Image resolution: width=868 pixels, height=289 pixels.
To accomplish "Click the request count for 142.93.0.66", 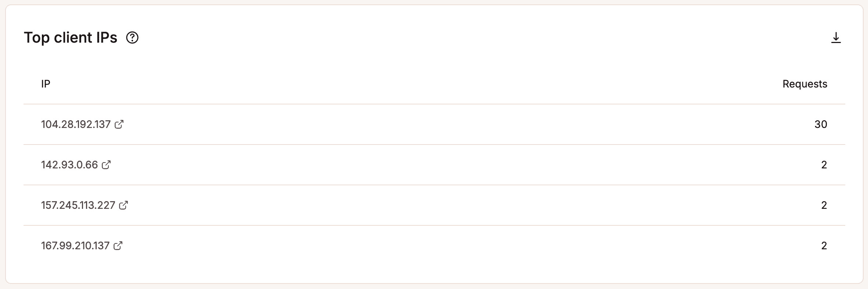I will click(824, 165).
